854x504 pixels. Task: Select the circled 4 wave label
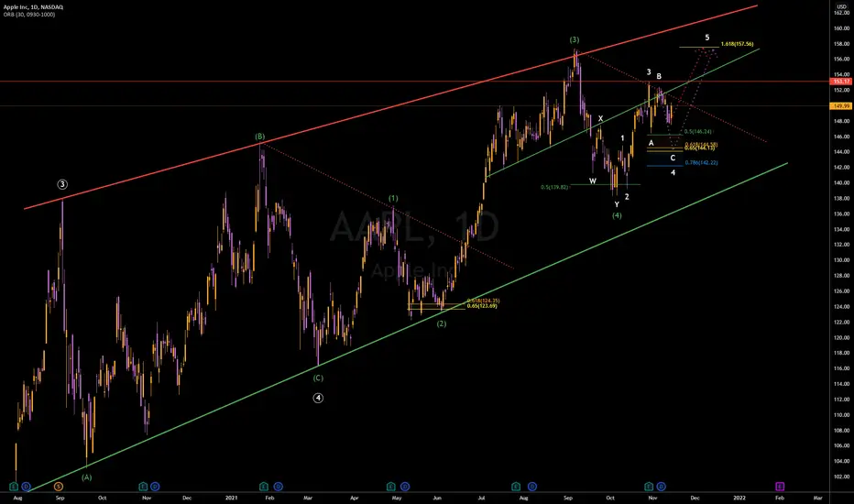(318, 399)
